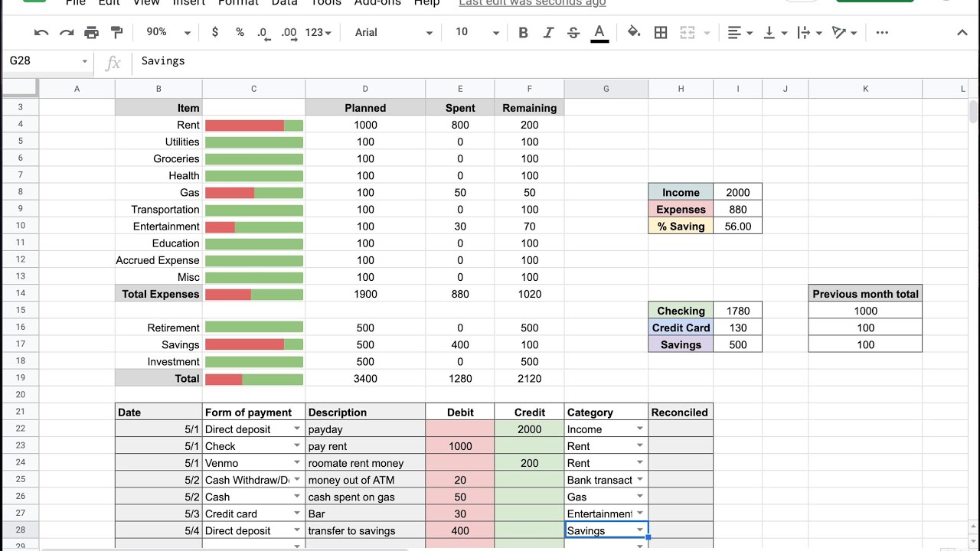Select the Income value cell 2000

coord(738,192)
